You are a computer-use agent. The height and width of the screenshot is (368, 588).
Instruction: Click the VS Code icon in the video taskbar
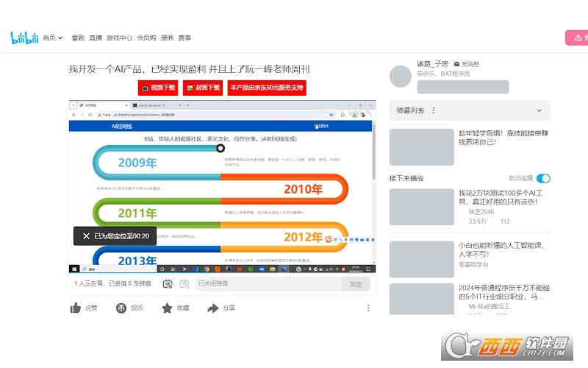coord(196,269)
